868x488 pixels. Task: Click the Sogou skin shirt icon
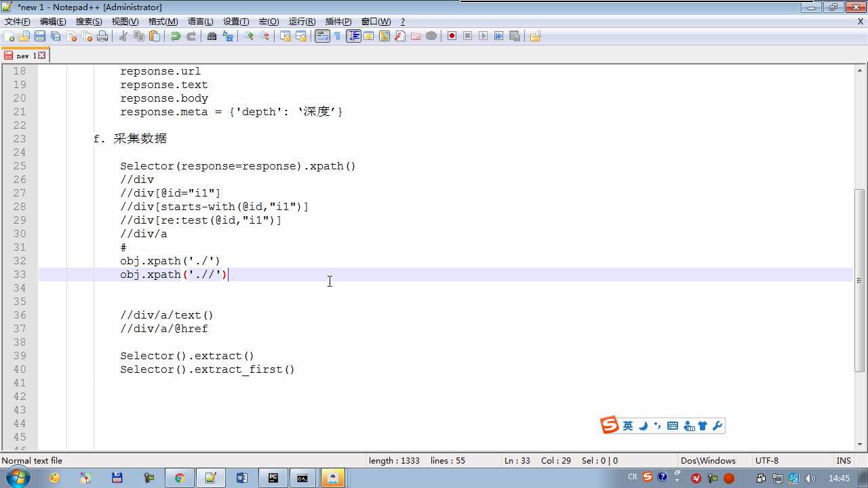703,426
